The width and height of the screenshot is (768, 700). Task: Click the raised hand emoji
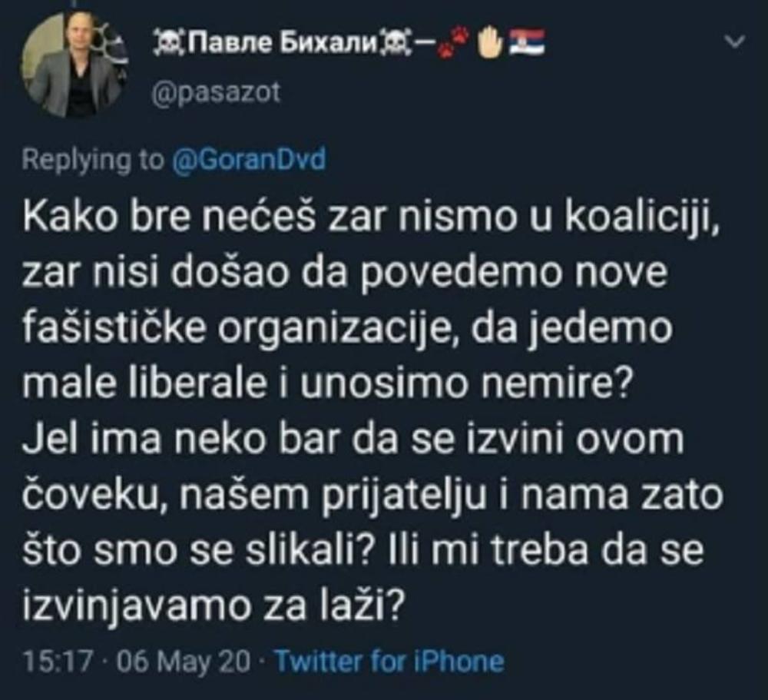[x=488, y=44]
